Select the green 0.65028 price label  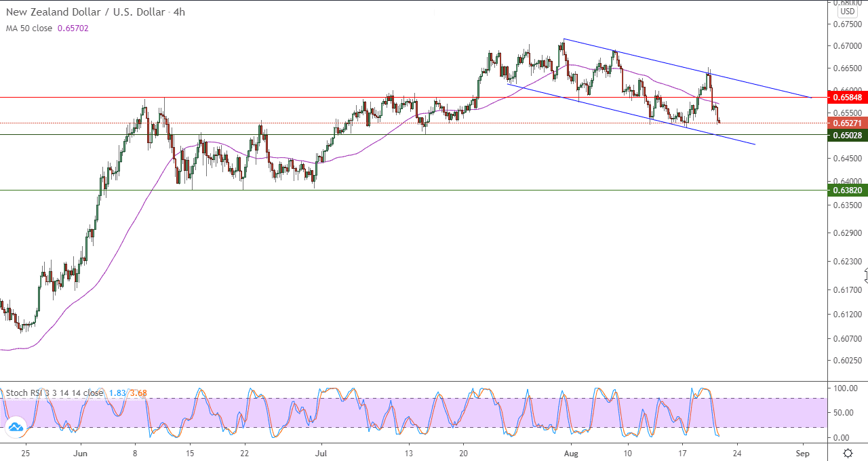tap(848, 136)
